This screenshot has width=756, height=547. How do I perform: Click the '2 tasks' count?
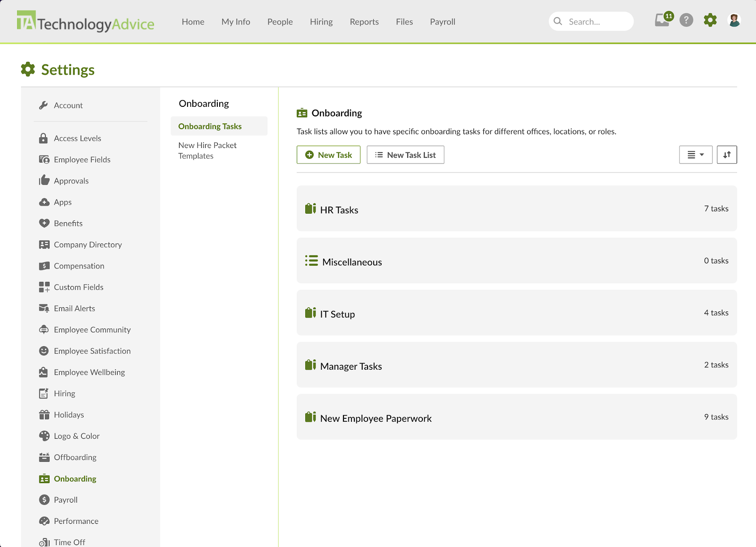coord(716,365)
